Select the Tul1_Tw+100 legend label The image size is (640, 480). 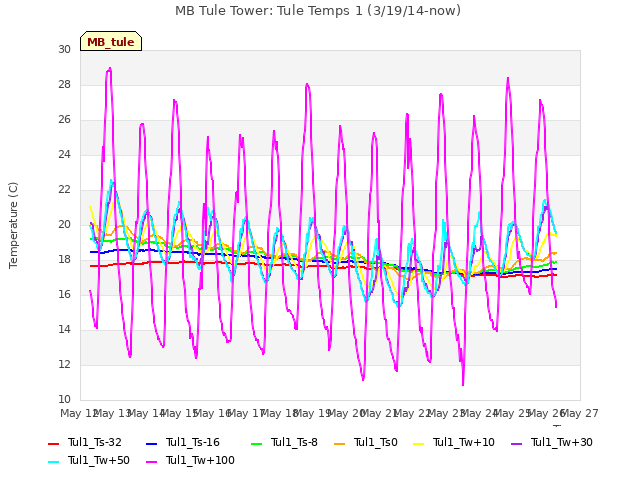(200, 460)
